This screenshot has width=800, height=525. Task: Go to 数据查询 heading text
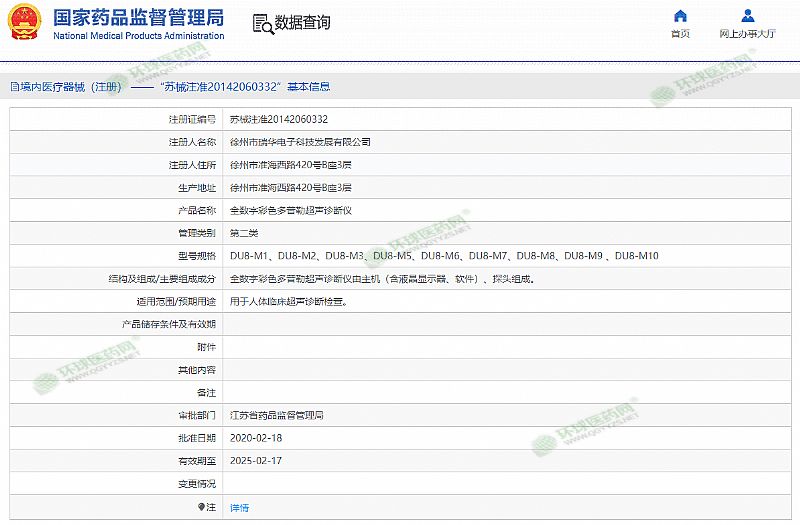point(302,23)
